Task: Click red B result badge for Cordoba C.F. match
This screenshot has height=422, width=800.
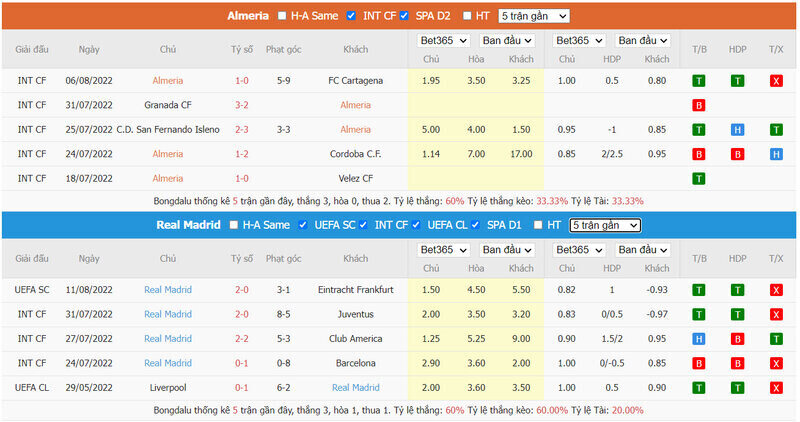Action: tap(698, 154)
